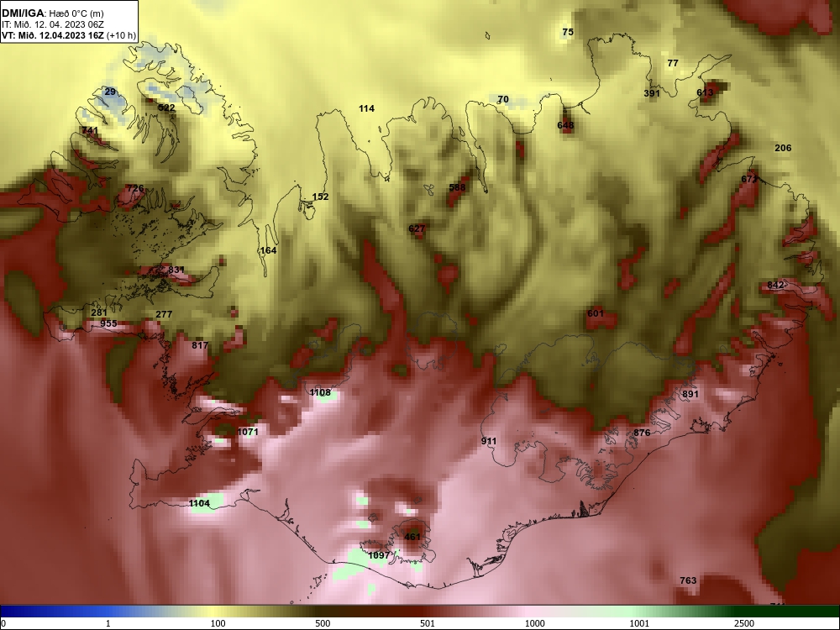Click the 522 height label
The width and height of the screenshot is (840, 630).
pyautogui.click(x=166, y=108)
